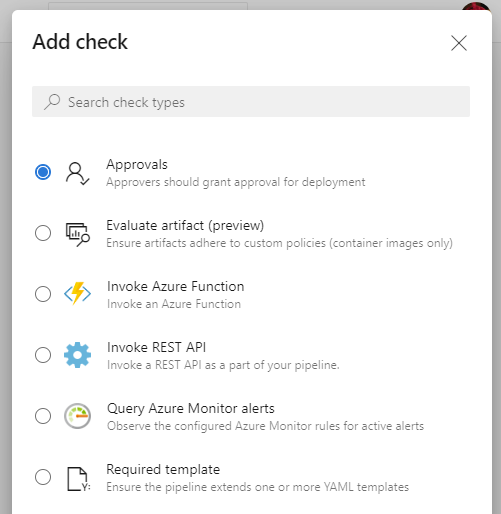This screenshot has width=501, height=514.
Task: Click the "Add check" dialog heading
Action: tap(80, 42)
